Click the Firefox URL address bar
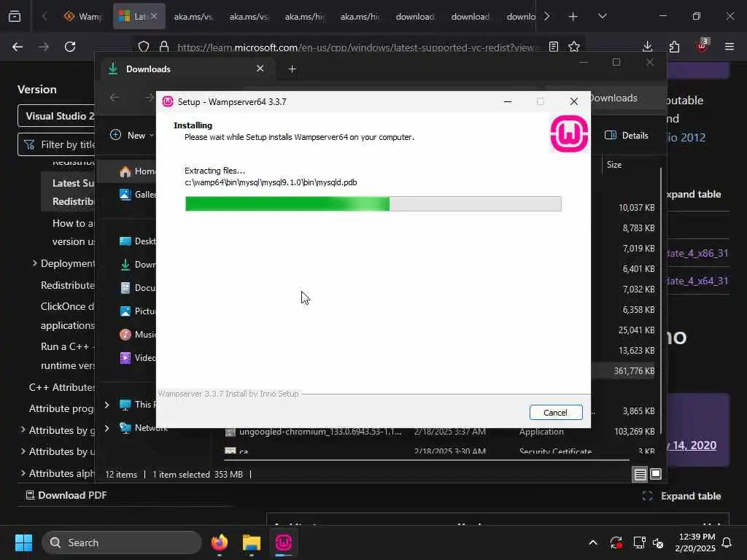Viewport: 747px width, 560px height. [355, 47]
